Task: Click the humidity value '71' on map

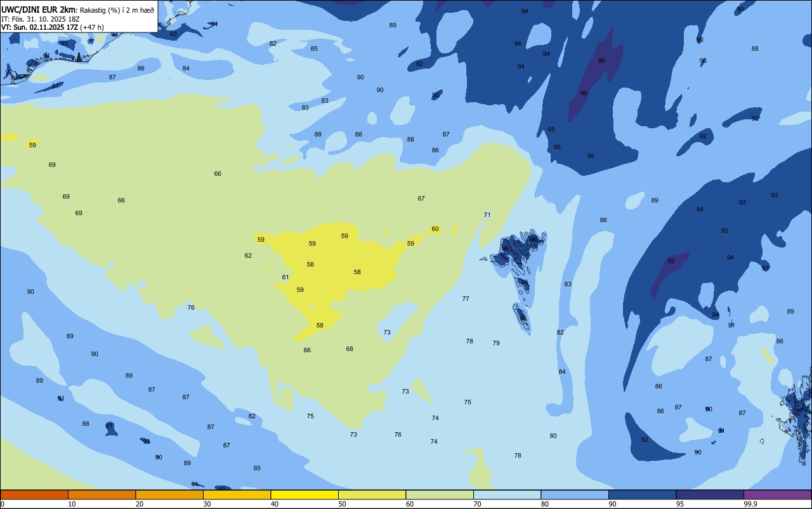Action: [487, 215]
